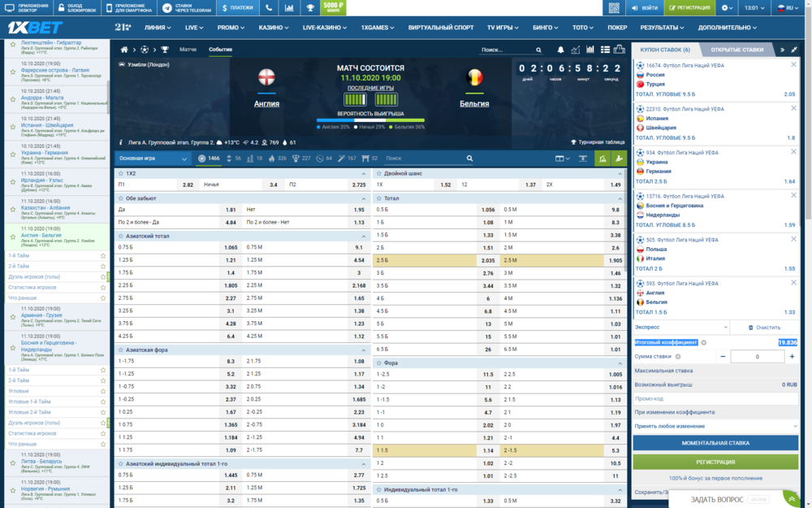This screenshot has width=812, height=508.
Task: Click the 1XBET logo
Action: [x=35, y=28]
